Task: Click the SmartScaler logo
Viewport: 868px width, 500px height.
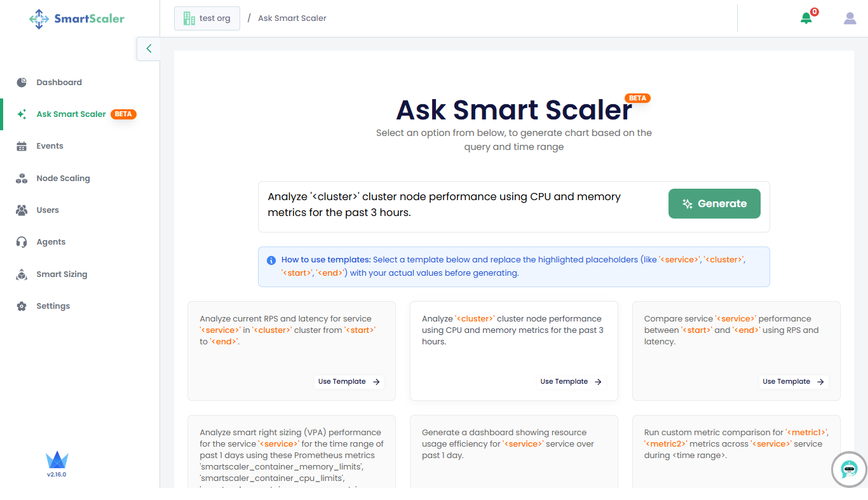Action: click(77, 18)
